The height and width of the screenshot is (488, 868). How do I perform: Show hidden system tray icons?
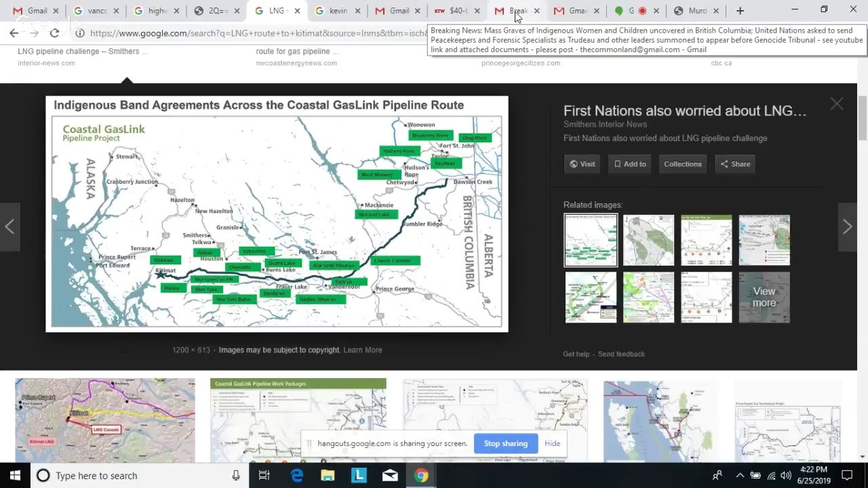click(740, 475)
